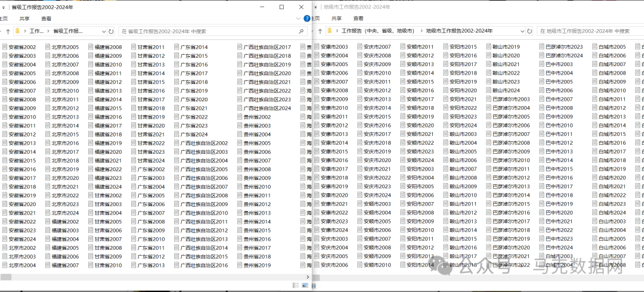
Task: Select file 福建省2002
Action: tap(62, 222)
